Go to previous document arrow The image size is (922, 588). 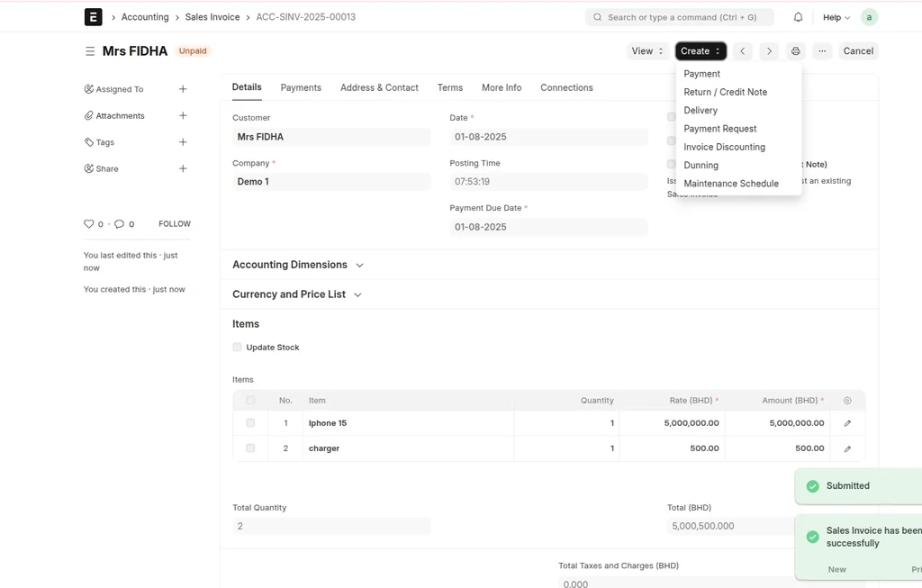pos(743,51)
